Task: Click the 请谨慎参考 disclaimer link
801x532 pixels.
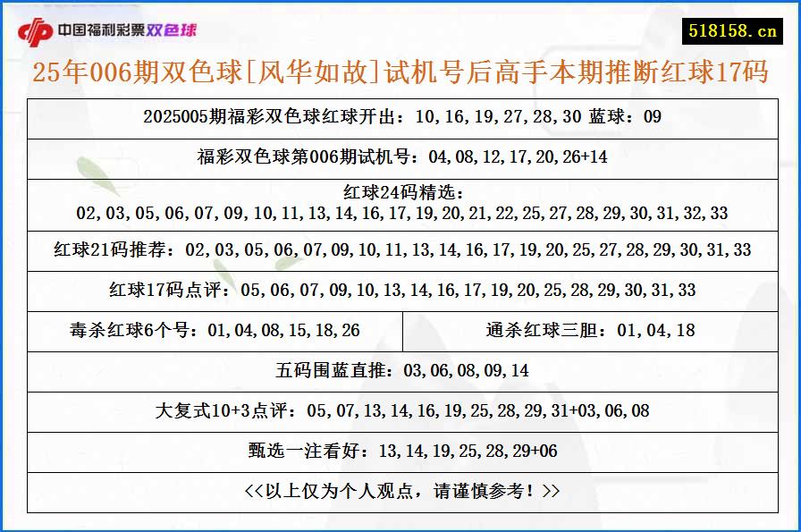Action: [400, 491]
